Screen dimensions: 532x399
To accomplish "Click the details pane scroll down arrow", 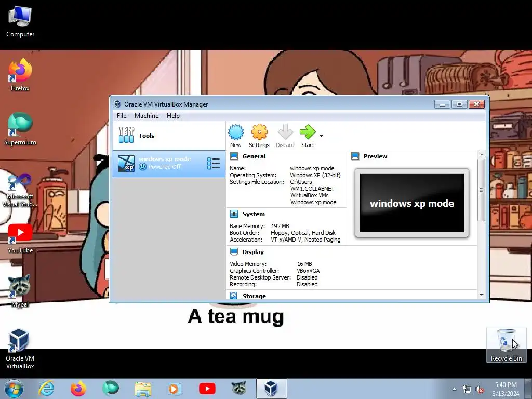I will click(x=481, y=295).
